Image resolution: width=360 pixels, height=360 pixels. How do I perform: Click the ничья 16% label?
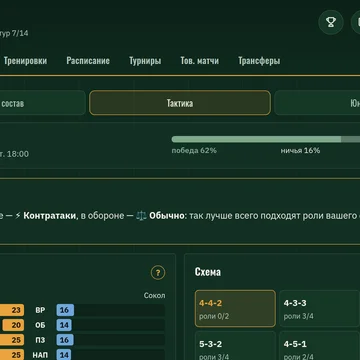pyautogui.click(x=300, y=151)
